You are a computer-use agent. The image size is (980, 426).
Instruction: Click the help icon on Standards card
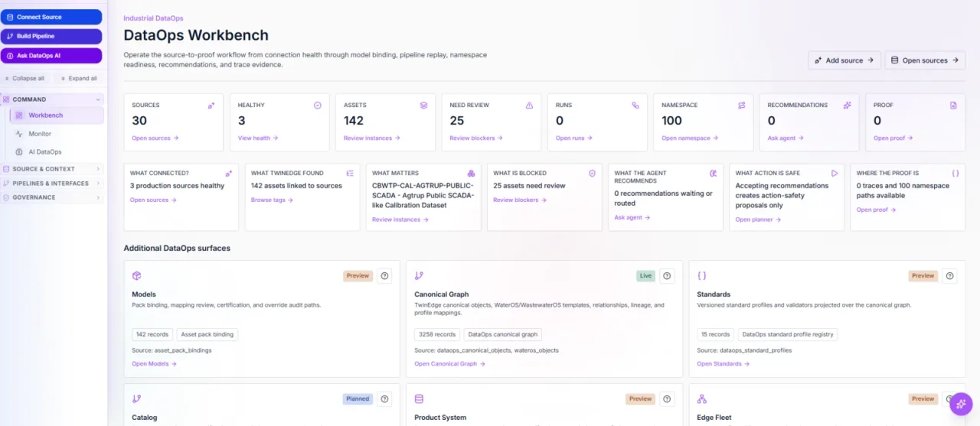click(x=949, y=276)
